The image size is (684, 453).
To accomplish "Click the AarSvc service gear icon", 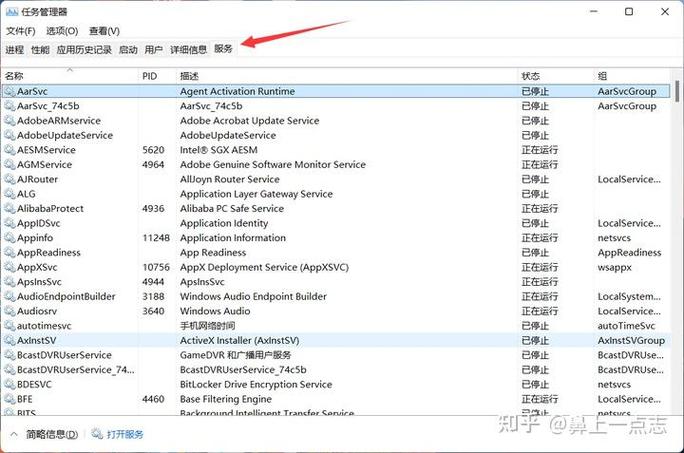I will tap(10, 91).
